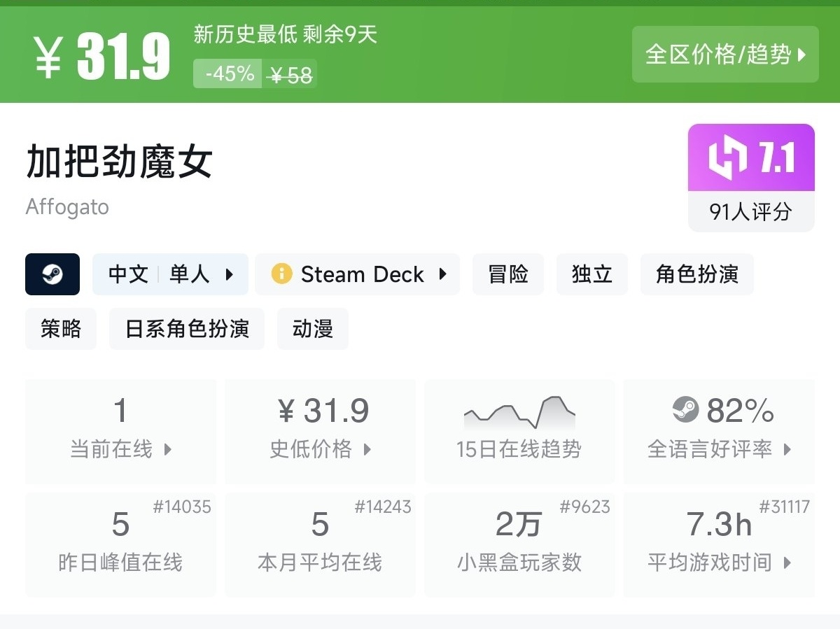Click the 小黑盒玩家数 card
Image resolution: width=840 pixels, height=629 pixels.
coord(519,544)
